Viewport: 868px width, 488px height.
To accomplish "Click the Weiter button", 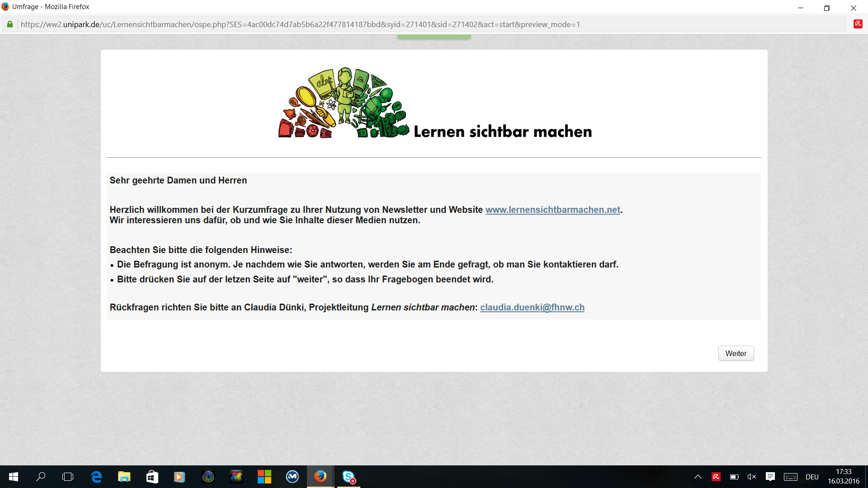I will point(736,353).
